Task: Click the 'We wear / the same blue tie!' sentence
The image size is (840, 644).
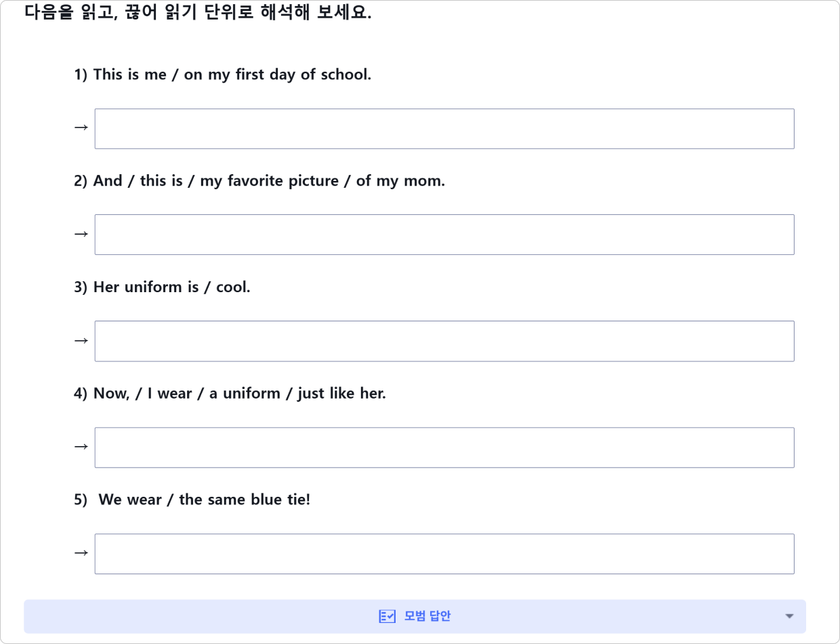Action: click(x=204, y=500)
